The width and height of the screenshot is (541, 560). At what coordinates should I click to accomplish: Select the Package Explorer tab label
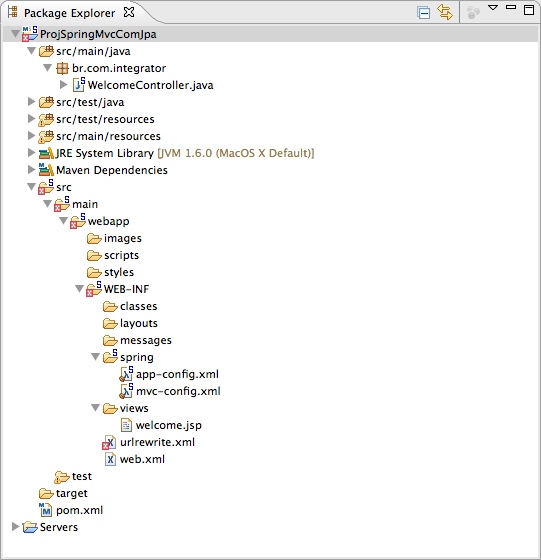[x=70, y=13]
